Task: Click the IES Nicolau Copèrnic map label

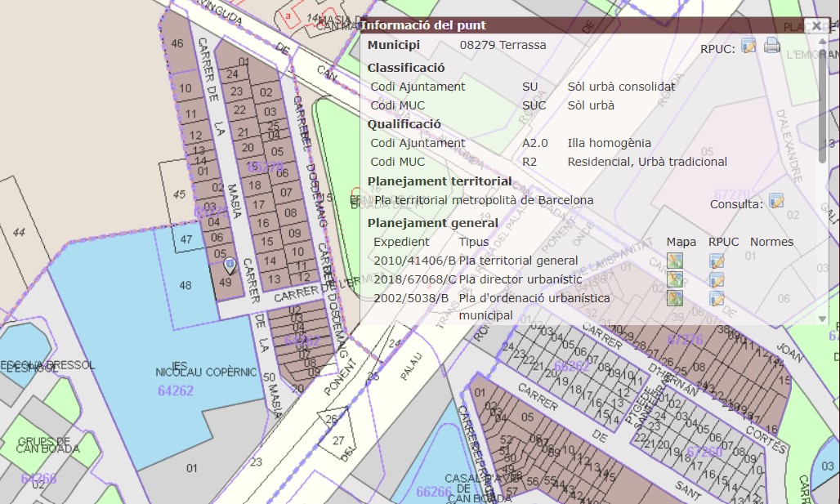Action: click(206, 369)
